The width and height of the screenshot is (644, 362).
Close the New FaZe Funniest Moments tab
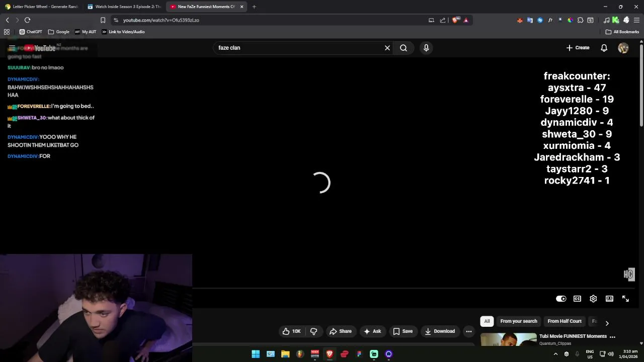242,7
